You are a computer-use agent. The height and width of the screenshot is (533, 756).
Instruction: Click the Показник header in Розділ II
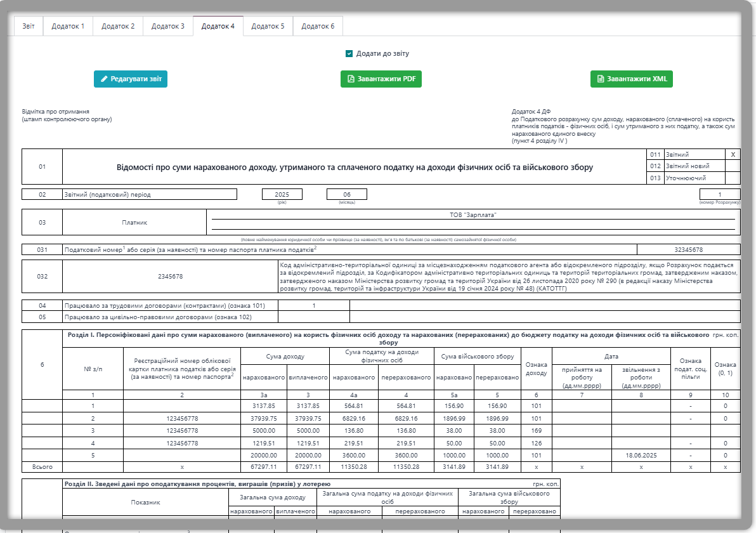tap(146, 503)
